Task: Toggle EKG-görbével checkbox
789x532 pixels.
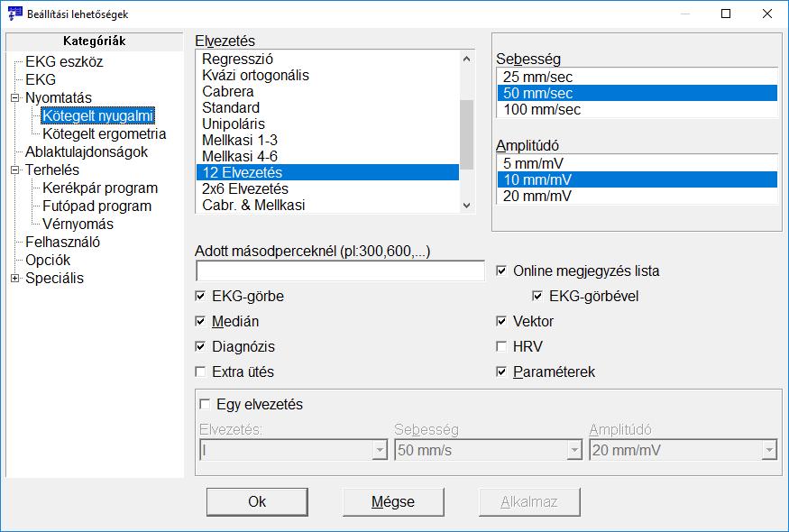Action: [x=537, y=296]
